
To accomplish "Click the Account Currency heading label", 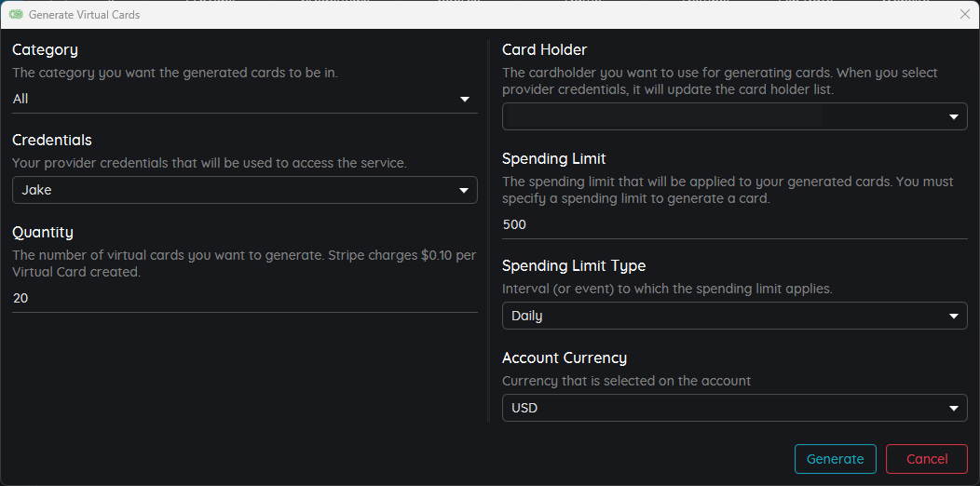I will coord(565,358).
